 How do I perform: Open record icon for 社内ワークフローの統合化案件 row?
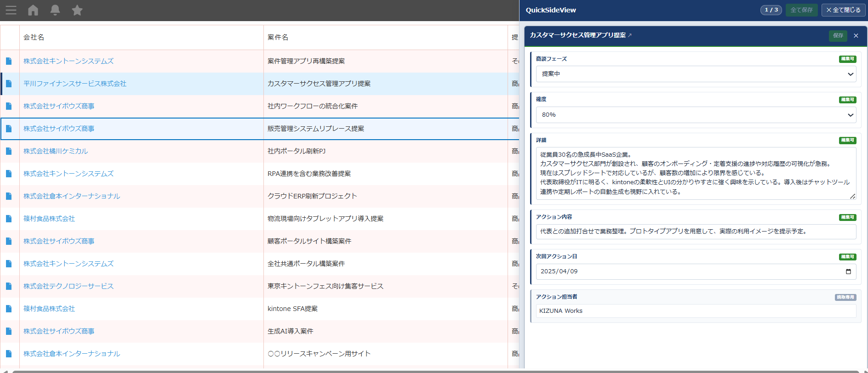pyautogui.click(x=9, y=106)
